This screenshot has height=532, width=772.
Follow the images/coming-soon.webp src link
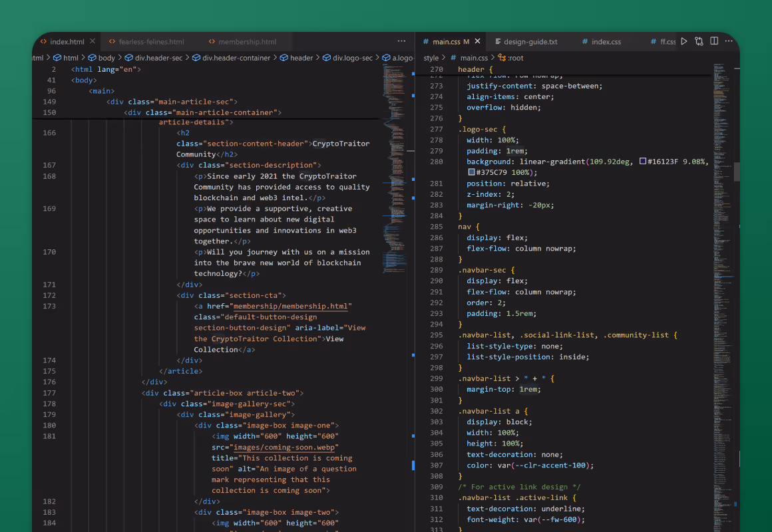pos(284,448)
